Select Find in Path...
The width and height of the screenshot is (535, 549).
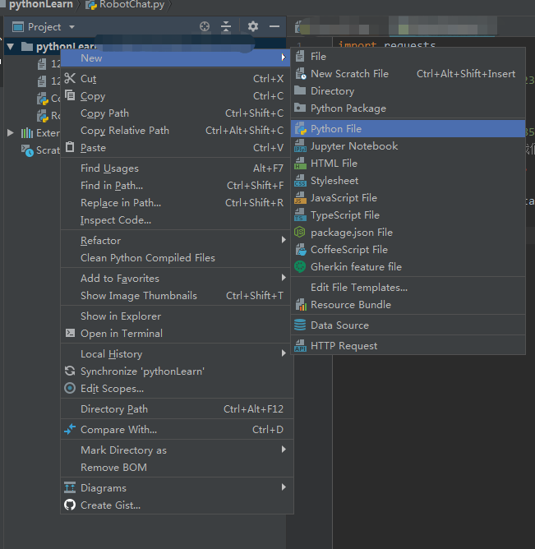112,186
